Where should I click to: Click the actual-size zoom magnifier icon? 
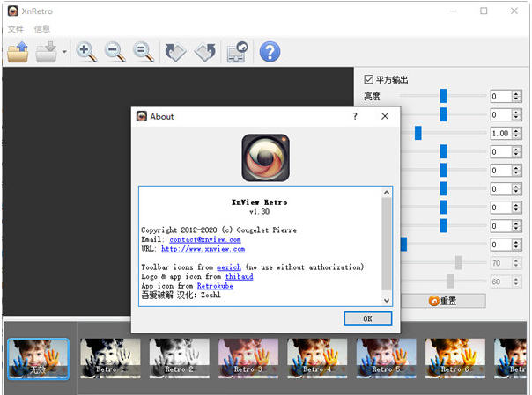pyautogui.click(x=144, y=52)
